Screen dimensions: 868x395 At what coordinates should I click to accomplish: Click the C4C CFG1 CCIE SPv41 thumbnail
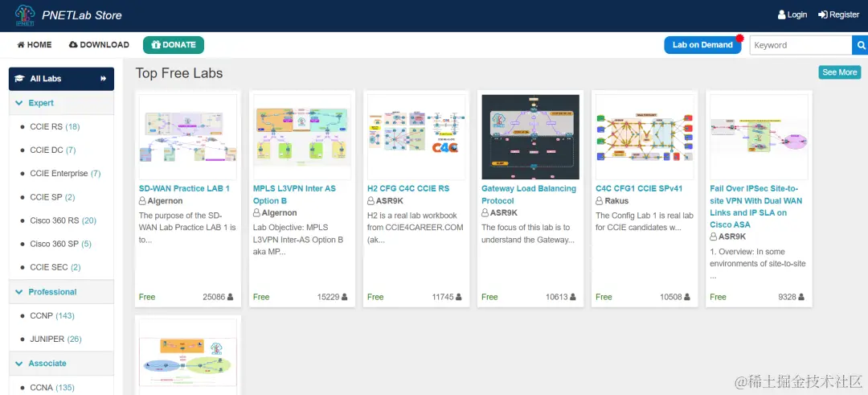(645, 137)
